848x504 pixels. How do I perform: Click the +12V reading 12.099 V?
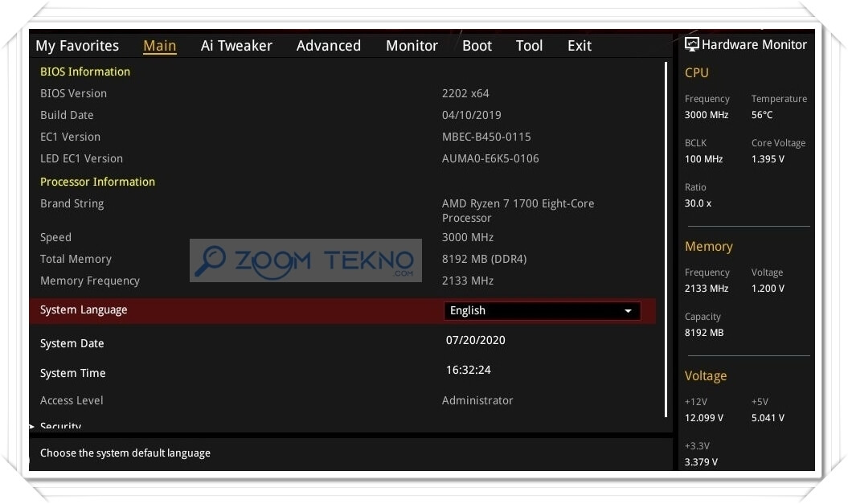(x=703, y=418)
